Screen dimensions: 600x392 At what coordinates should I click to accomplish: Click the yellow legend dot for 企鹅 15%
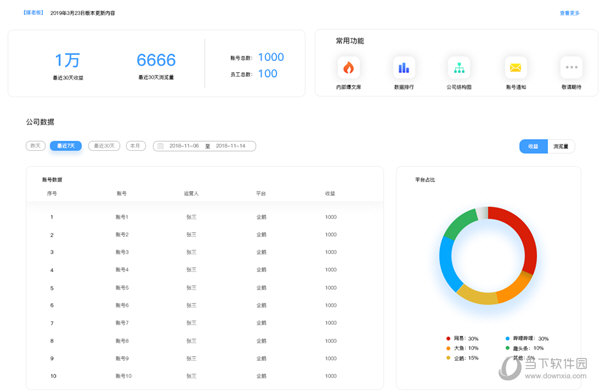[448, 358]
